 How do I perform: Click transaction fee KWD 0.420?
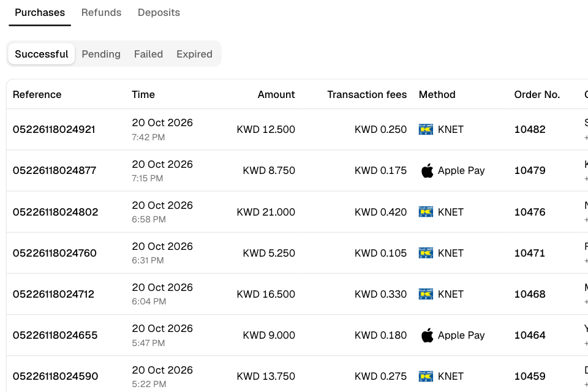[380, 212]
